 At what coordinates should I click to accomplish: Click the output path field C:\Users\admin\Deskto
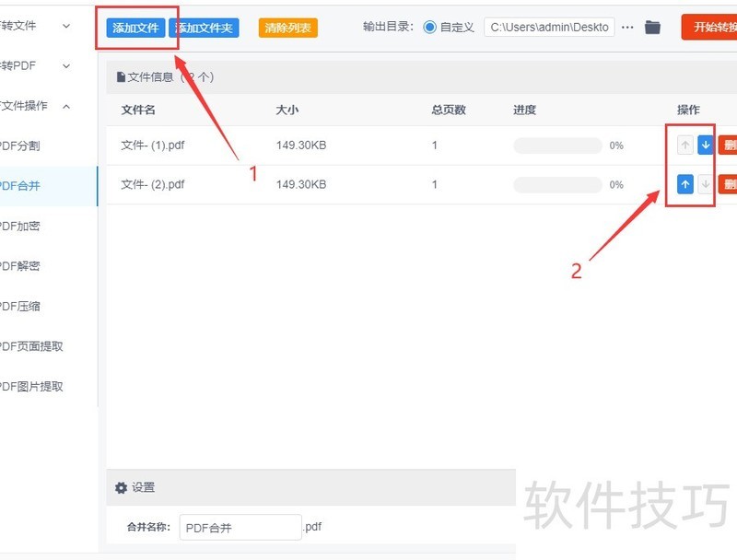click(549, 28)
